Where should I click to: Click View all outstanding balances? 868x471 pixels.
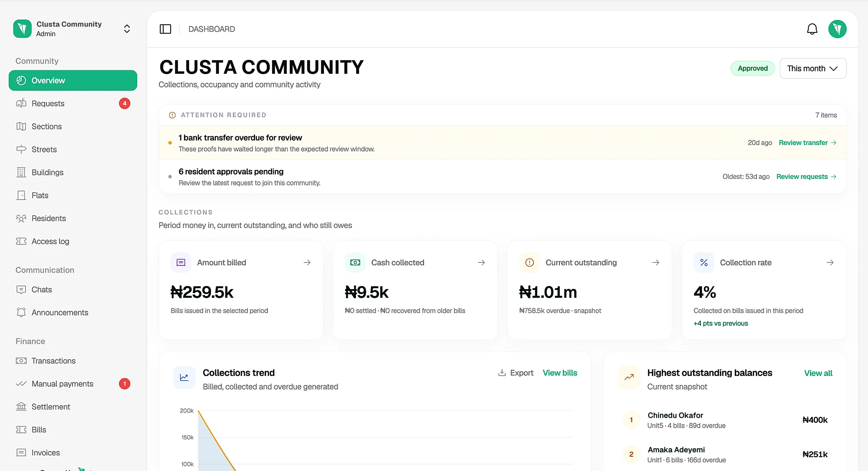click(818, 373)
